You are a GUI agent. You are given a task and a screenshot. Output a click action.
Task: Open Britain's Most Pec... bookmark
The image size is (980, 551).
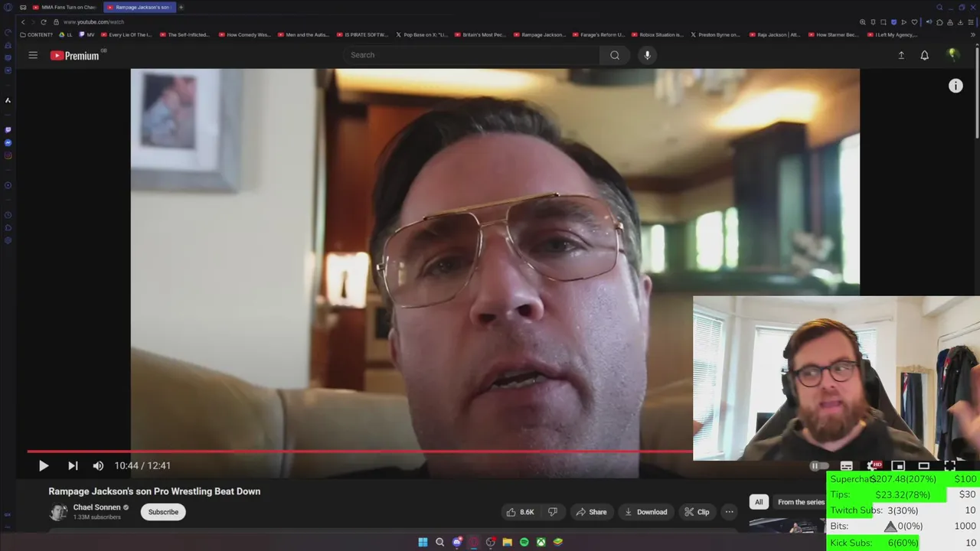(480, 34)
